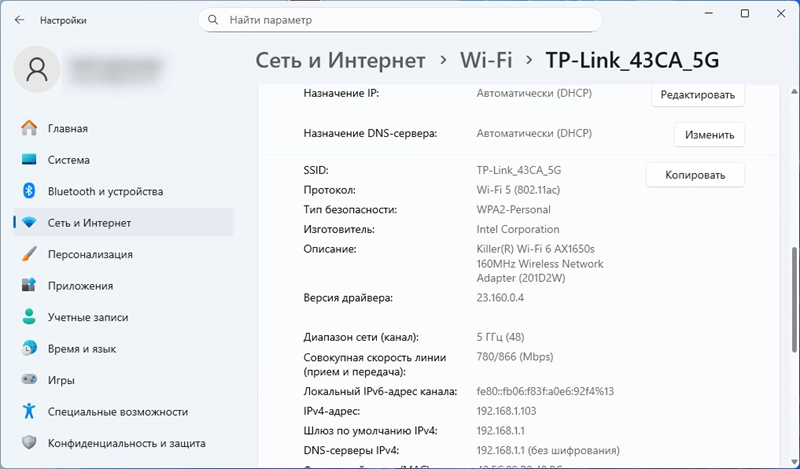Focus the Найти параметр search field
The height and width of the screenshot is (469, 800).
tap(400, 20)
